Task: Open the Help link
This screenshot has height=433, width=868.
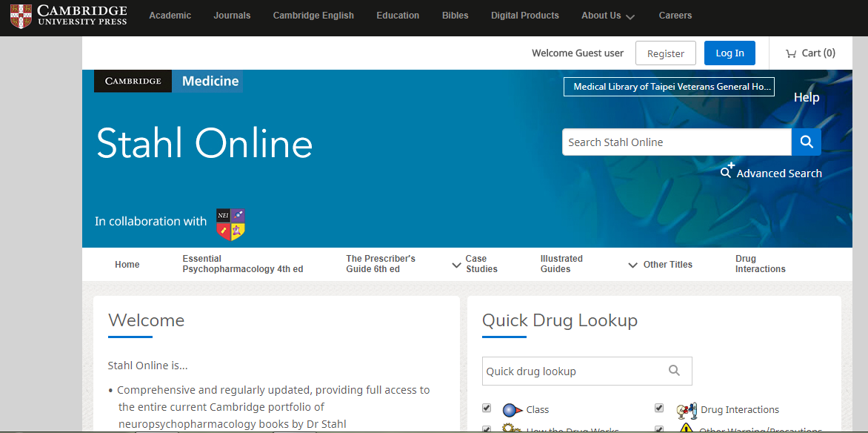Action: point(807,98)
